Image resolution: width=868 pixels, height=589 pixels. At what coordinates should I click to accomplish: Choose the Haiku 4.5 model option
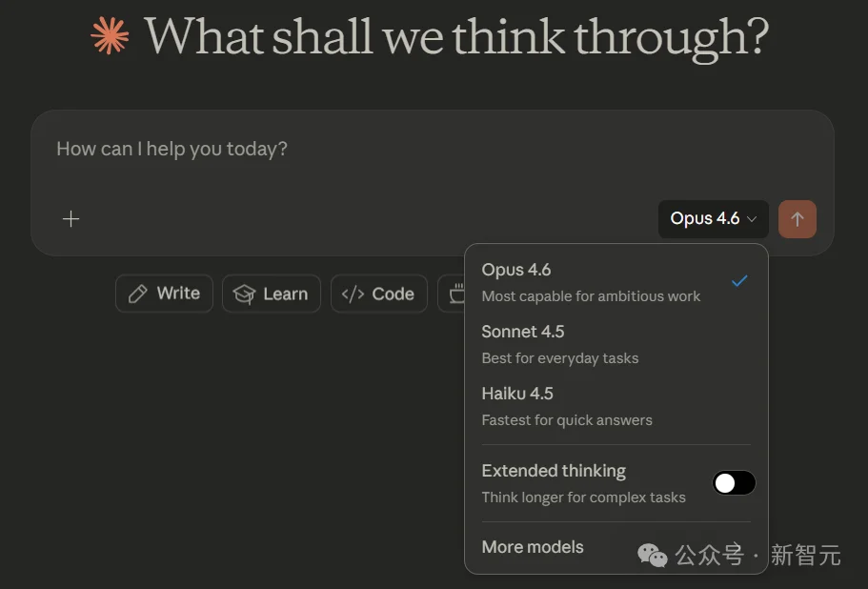pyautogui.click(x=517, y=394)
